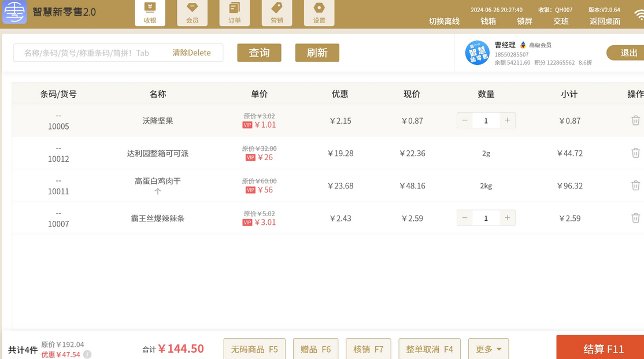The image size is (644, 359).
Task: Click the 查询 query button
Action: [259, 53]
